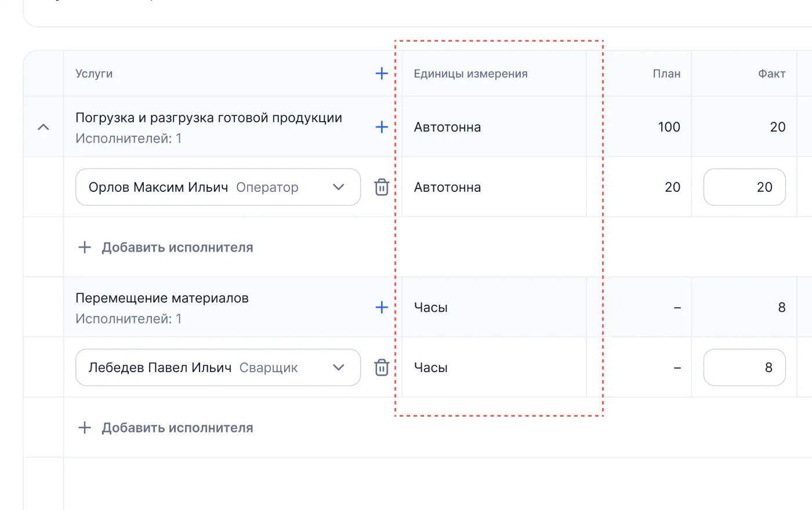The image size is (812, 510).
Task: Click Часы in the Лебедев executor row
Action: coord(431,367)
